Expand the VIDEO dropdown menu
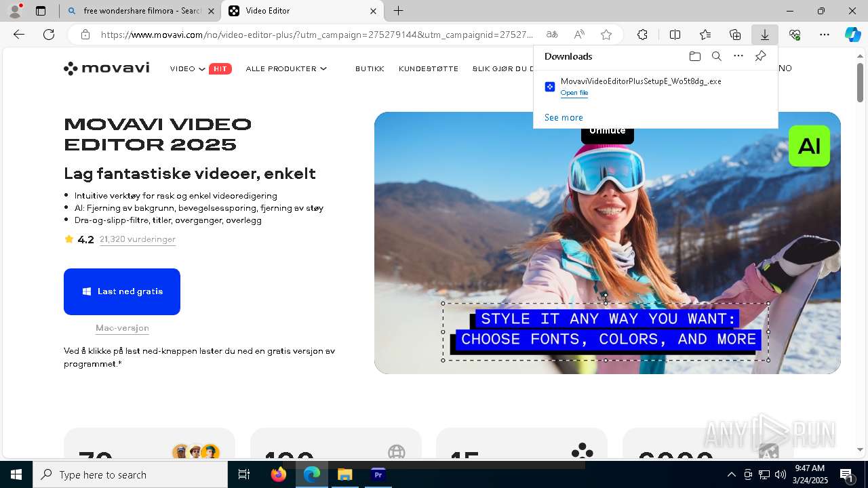Screen dimensions: 868x488 (x=188, y=68)
